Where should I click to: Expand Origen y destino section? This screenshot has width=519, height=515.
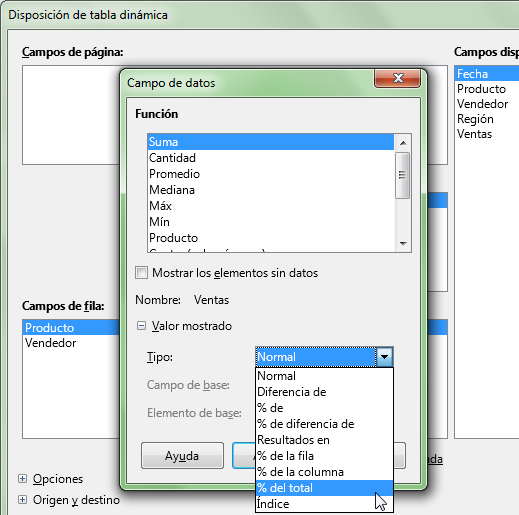coord(22,500)
